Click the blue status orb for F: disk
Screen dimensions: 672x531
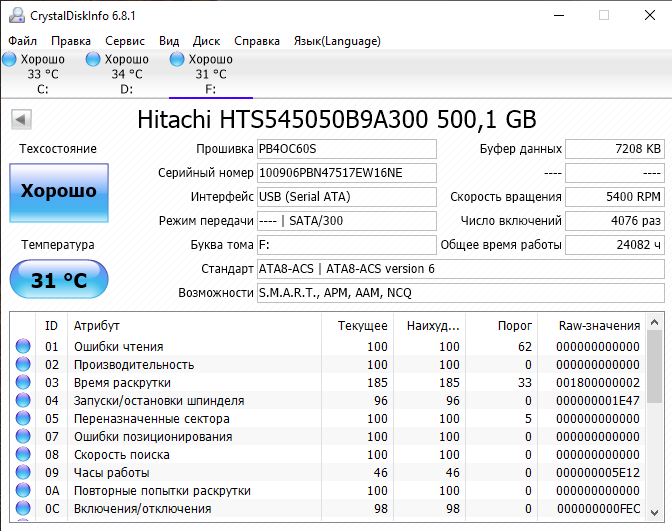pos(177,59)
